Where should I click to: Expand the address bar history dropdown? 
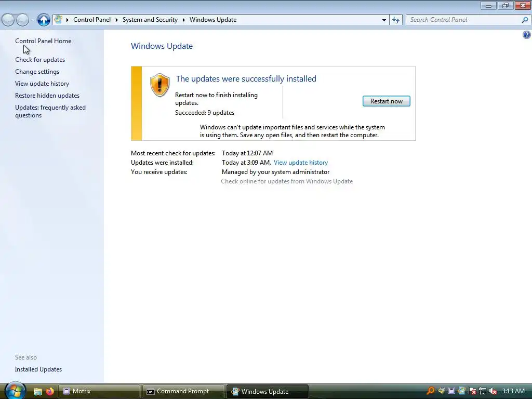(384, 20)
